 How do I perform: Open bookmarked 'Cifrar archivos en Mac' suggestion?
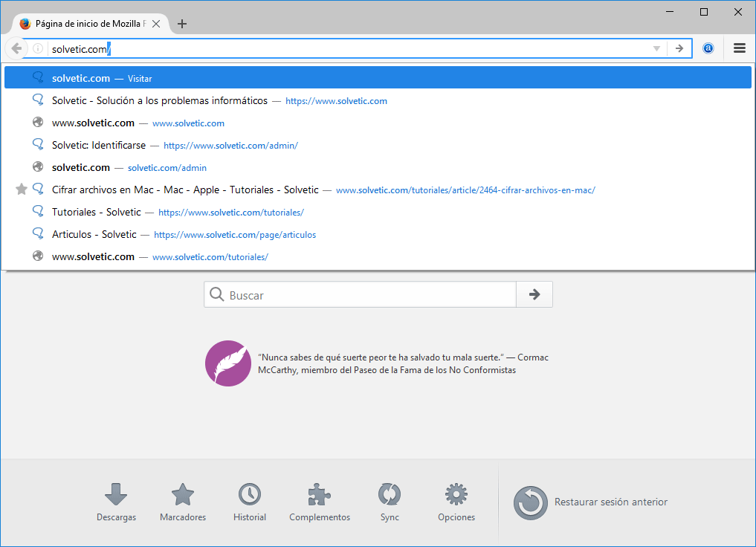coord(378,190)
